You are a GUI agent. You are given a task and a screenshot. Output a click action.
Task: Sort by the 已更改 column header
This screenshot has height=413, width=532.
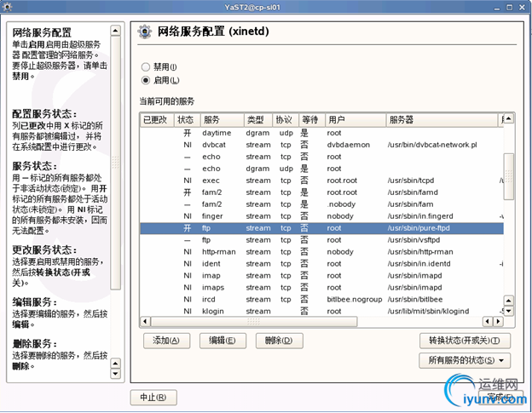[157, 120]
